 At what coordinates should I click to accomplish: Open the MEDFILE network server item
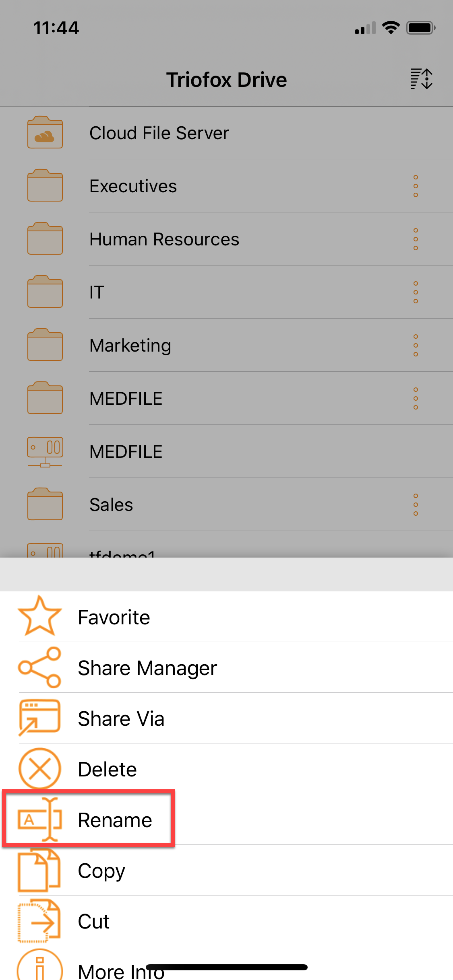[x=226, y=451]
